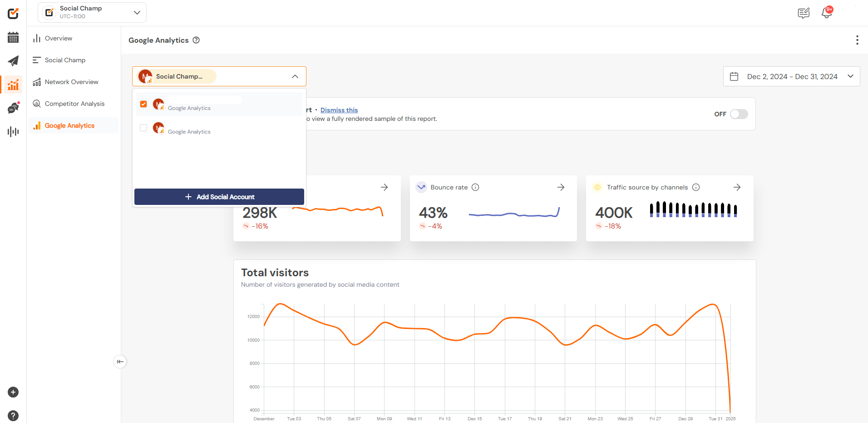Image resolution: width=868 pixels, height=423 pixels.
Task: Open the visitors card arrow details
Action: (384, 187)
